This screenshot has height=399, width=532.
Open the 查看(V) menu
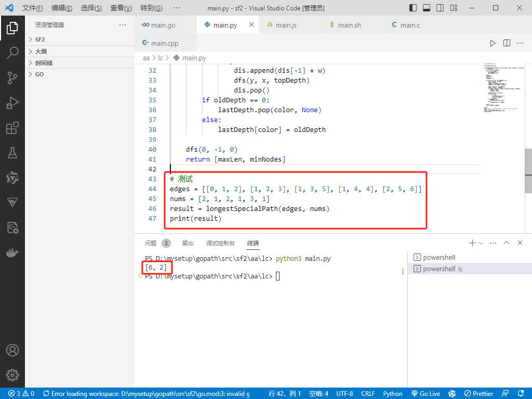[x=121, y=8]
